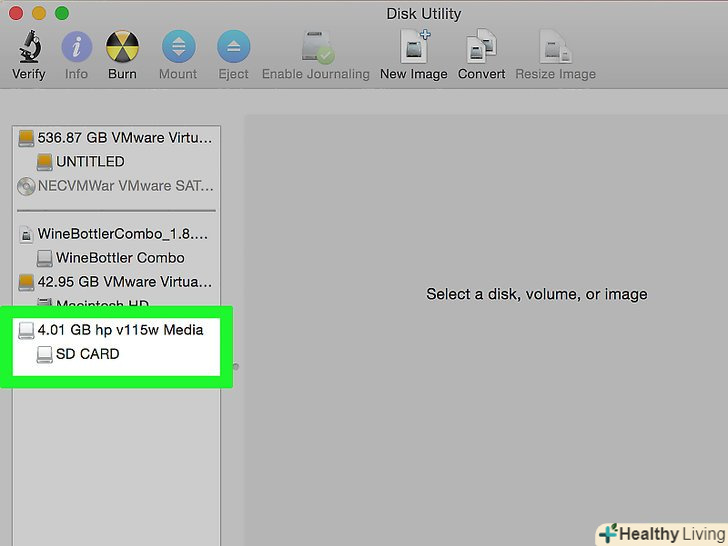Close the Disk Utility window
Screen dimensions: 728x546
16,13
